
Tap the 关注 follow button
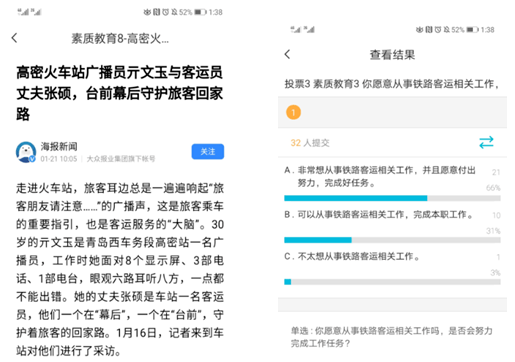pyautogui.click(x=208, y=152)
